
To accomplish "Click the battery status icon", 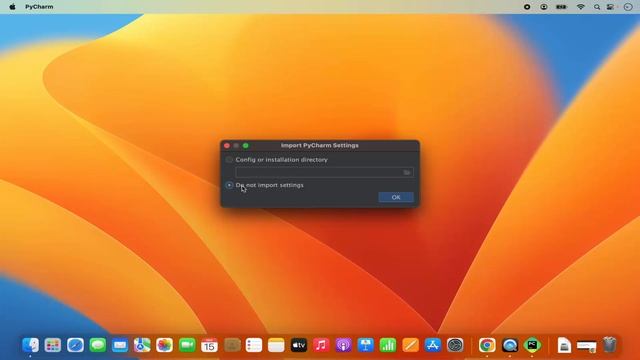I will pyautogui.click(x=562, y=7).
